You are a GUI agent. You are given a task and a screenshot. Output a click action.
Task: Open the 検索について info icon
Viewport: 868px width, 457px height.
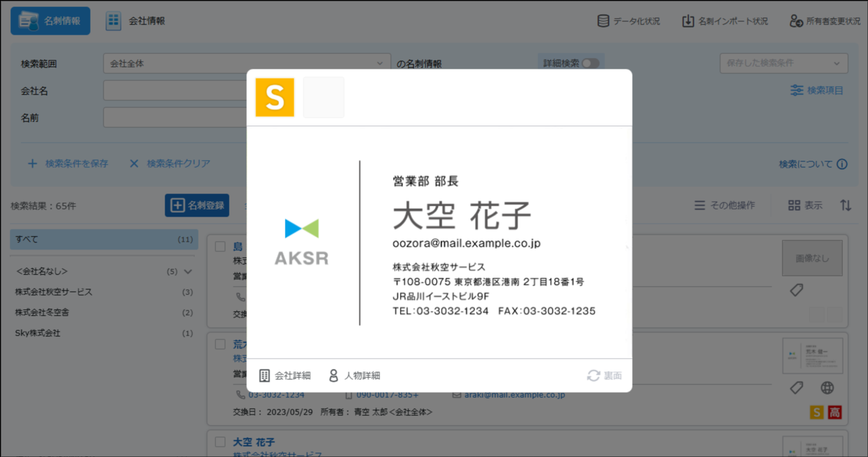pyautogui.click(x=842, y=165)
